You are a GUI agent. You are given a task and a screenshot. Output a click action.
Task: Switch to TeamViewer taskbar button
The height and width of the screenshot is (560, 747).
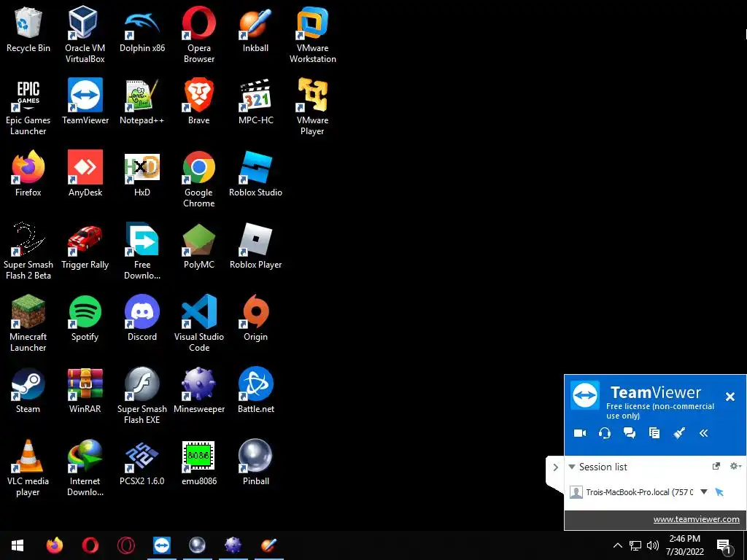(161, 545)
